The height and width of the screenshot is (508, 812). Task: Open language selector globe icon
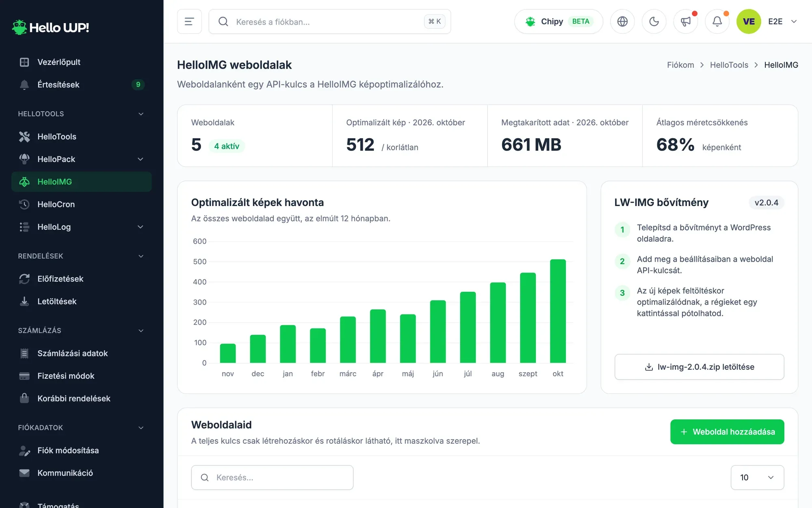point(622,22)
